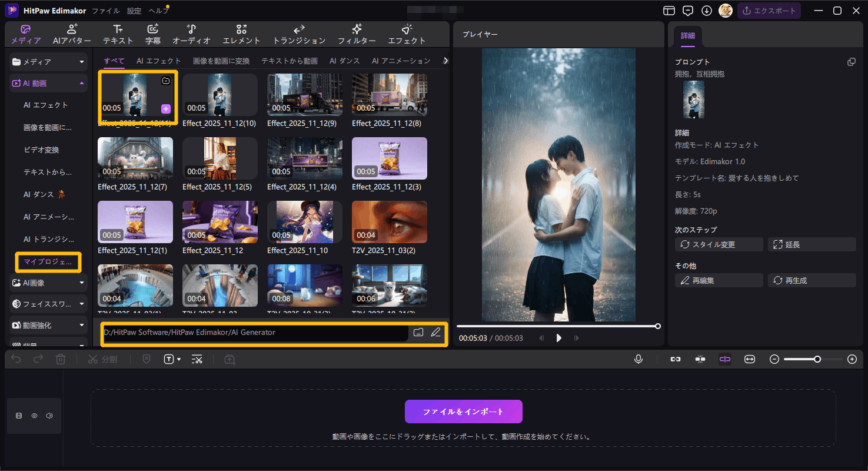This screenshot has height=471, width=868.
Task: Open the ファイル menu
Action: (106, 11)
